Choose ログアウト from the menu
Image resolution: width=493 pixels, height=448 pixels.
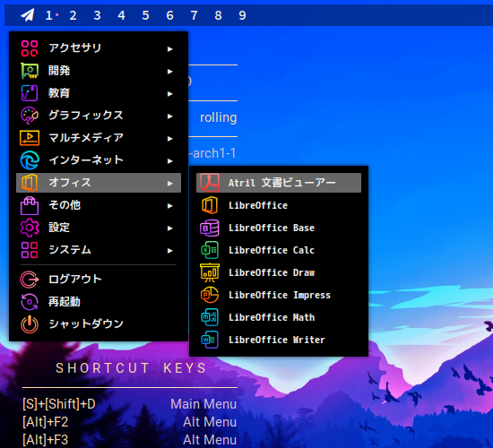point(99,280)
